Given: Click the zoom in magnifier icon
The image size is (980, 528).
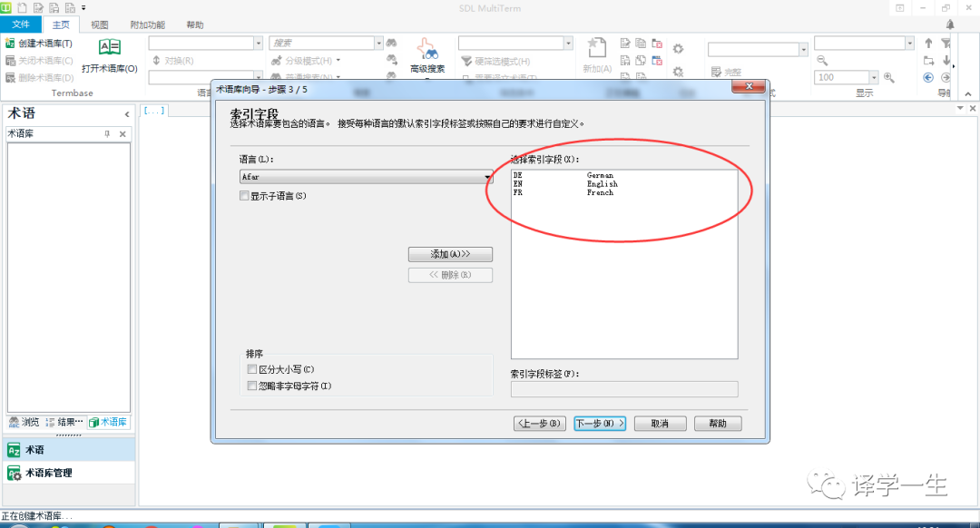Looking at the screenshot, I should click(888, 77).
